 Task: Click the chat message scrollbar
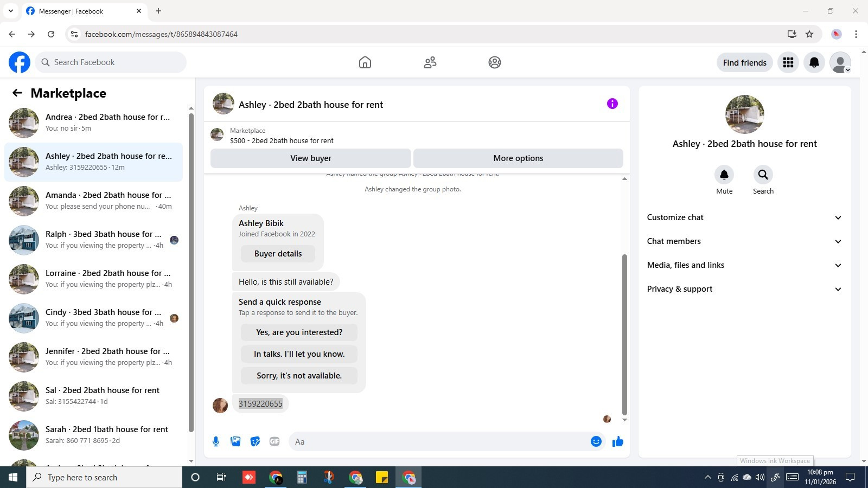pos(624,335)
